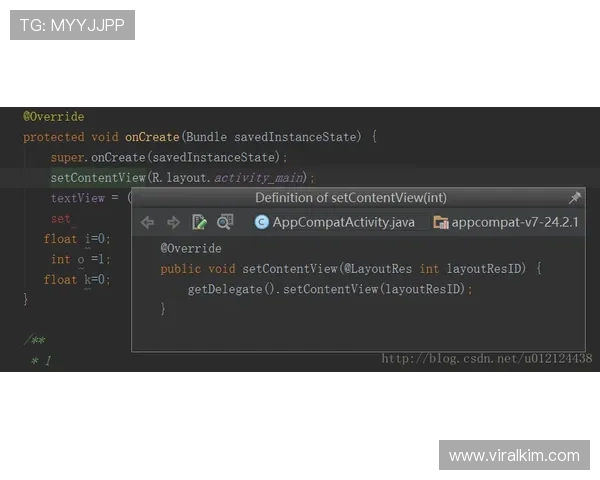Click the @Override annotation above onCreate
600x480 pixels.
(x=54, y=117)
